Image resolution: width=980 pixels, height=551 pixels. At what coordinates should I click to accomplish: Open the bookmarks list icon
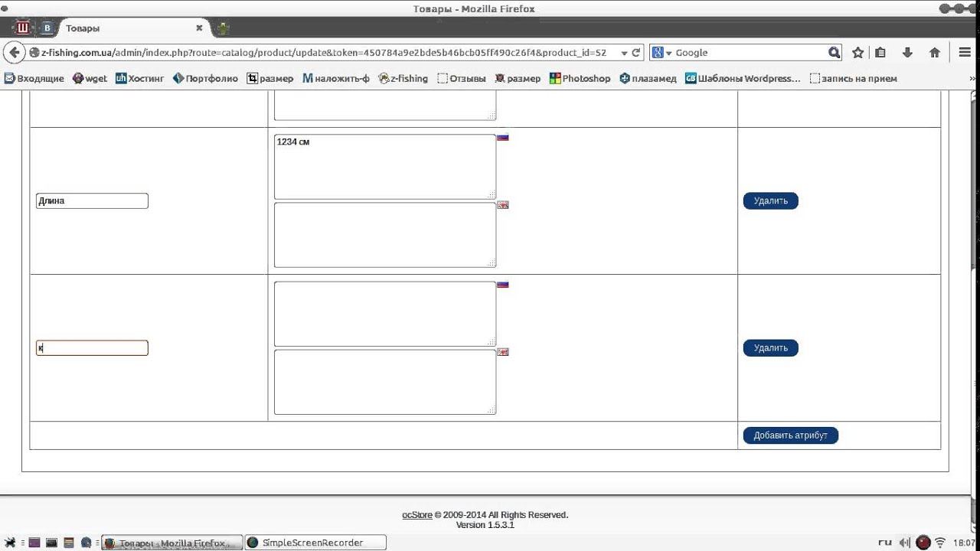[x=880, y=53]
